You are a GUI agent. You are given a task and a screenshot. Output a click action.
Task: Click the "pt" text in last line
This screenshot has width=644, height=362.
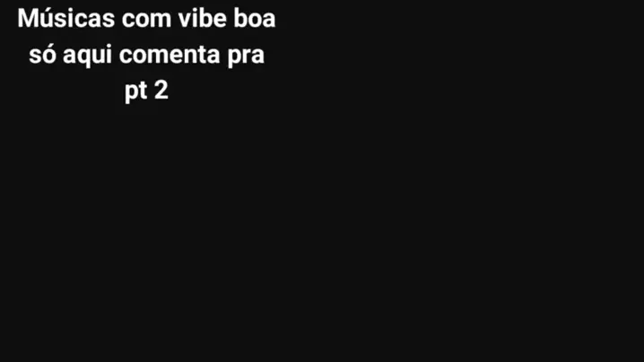coord(136,91)
